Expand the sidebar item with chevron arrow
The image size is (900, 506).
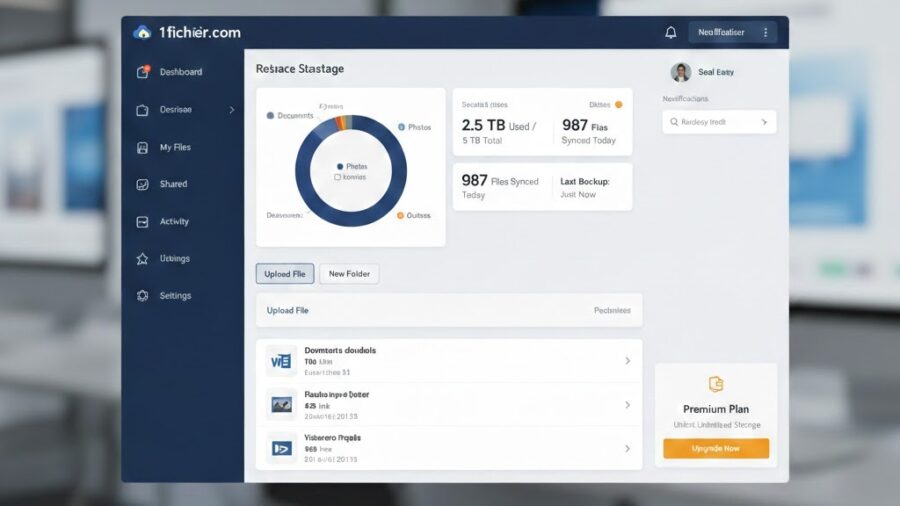click(x=232, y=110)
